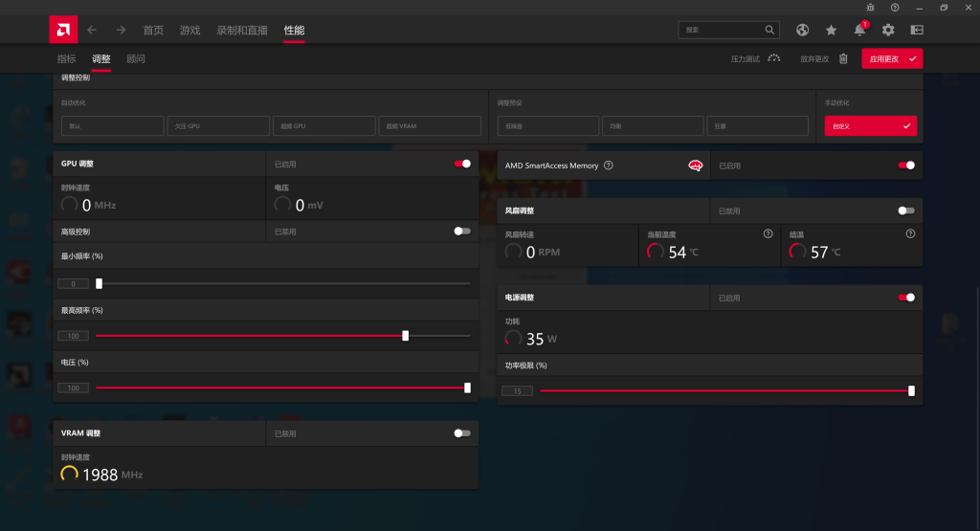Click the 应用更改 button
Screen dimensions: 980x531
[x=891, y=58]
